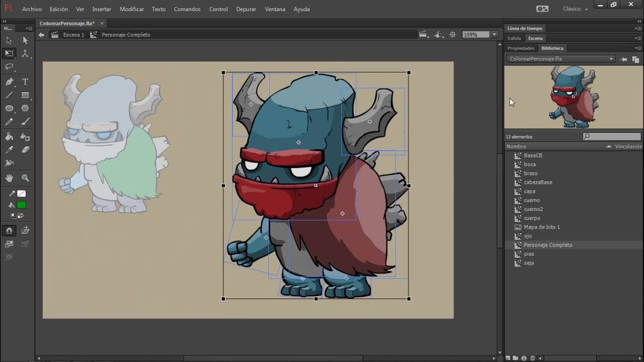Screen dimensions: 644x362
Task: Select the Paint Bucket tool
Action: 9,136
